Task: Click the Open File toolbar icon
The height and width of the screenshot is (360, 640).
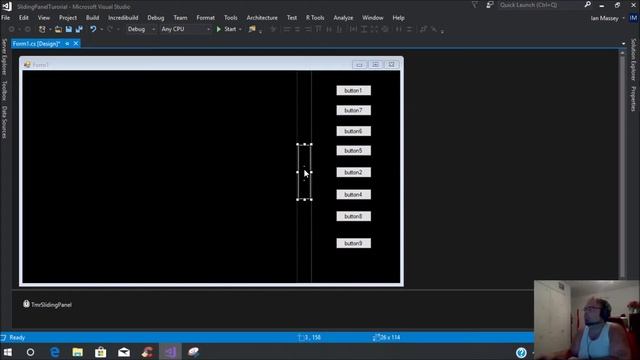Action: (58, 29)
